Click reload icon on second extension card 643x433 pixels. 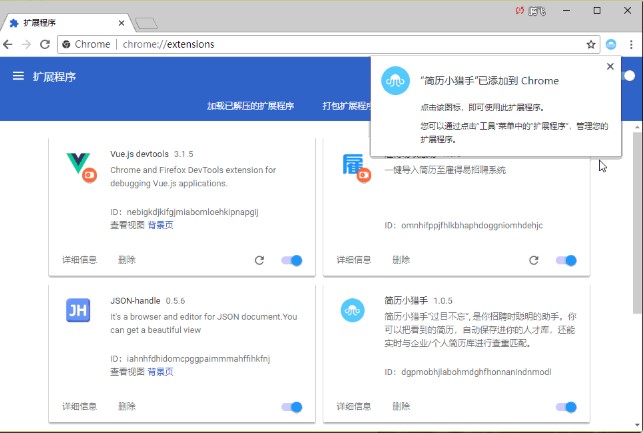pos(533,260)
